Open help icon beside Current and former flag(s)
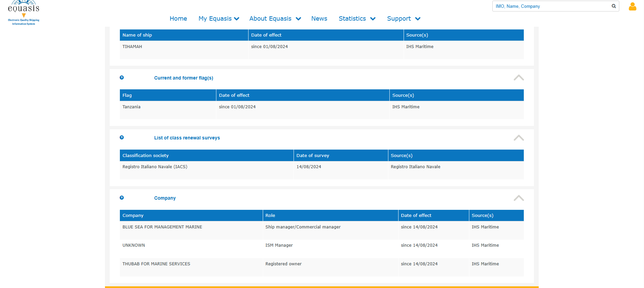The height and width of the screenshot is (288, 644). 122,77
